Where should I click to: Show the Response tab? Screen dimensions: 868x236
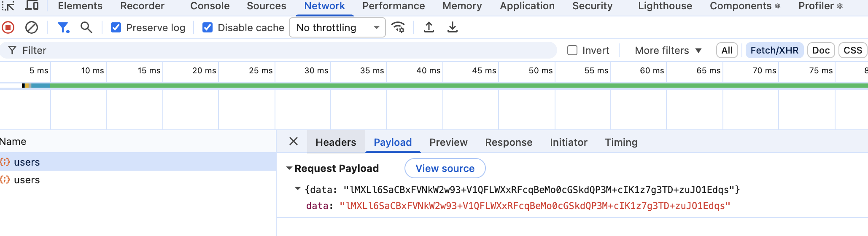point(509,142)
